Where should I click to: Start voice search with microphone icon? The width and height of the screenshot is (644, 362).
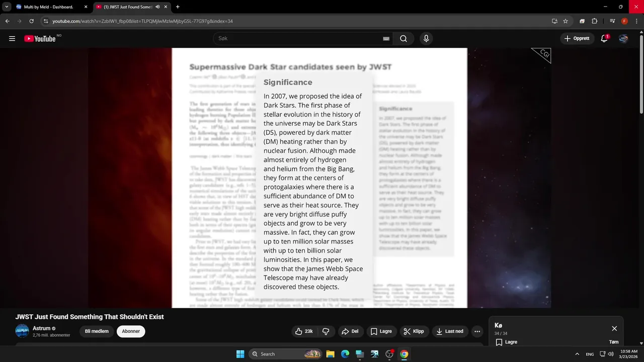coord(426,39)
